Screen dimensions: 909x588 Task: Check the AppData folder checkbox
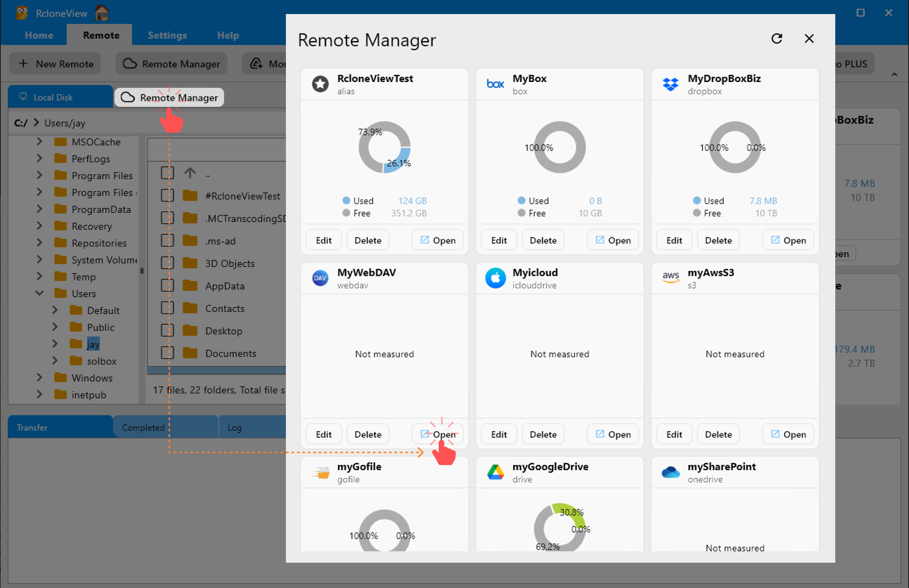(167, 285)
